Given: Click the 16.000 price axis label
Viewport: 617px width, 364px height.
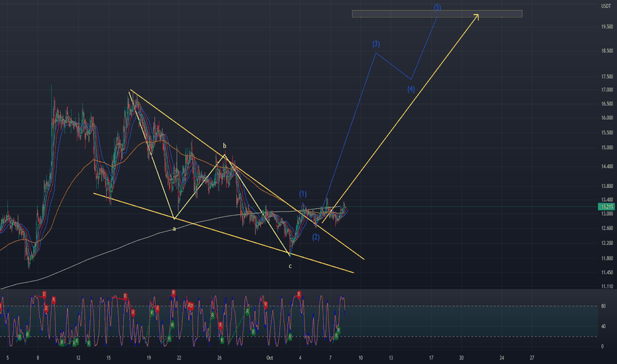Looking at the screenshot, I should coord(607,118).
